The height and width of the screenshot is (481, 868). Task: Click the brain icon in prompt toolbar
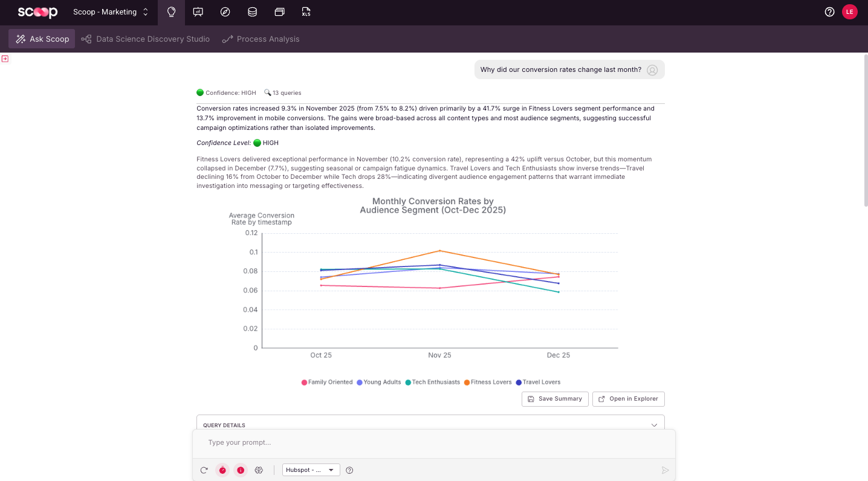(x=259, y=470)
